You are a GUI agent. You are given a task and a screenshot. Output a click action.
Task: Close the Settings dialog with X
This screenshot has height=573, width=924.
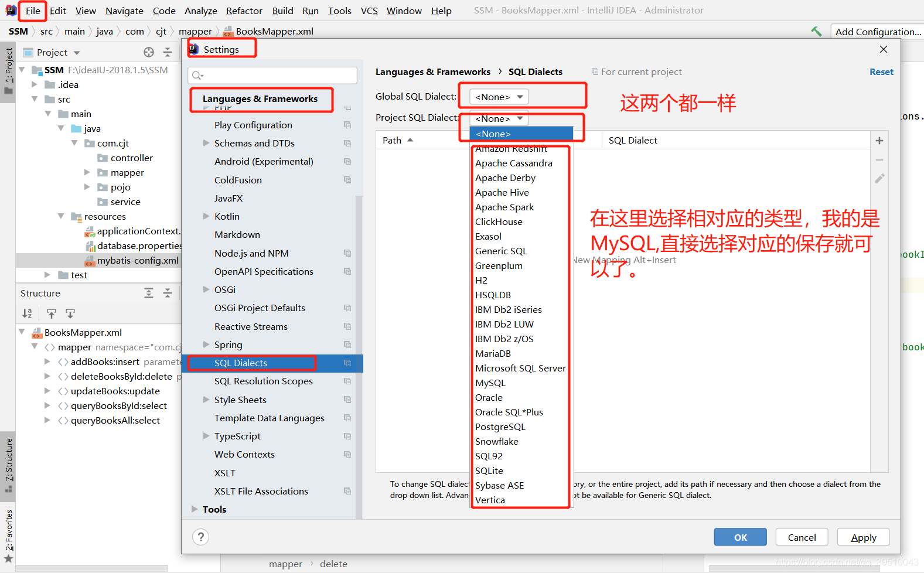(x=884, y=49)
